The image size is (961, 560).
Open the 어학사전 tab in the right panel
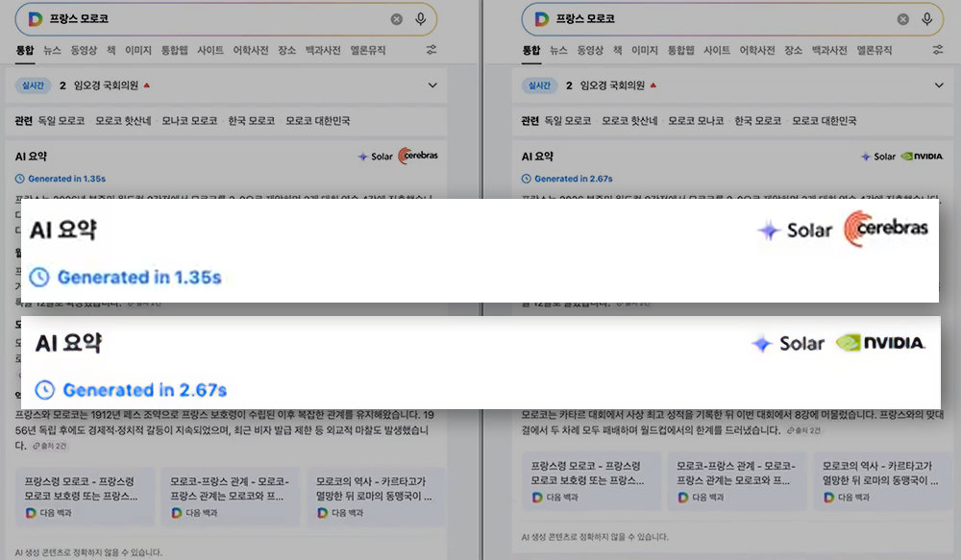[757, 50]
